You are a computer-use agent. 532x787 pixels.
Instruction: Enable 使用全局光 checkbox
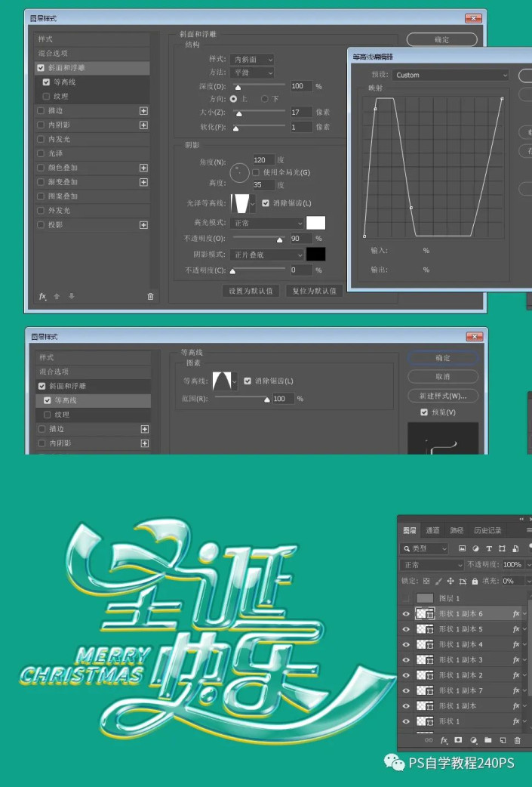256,172
